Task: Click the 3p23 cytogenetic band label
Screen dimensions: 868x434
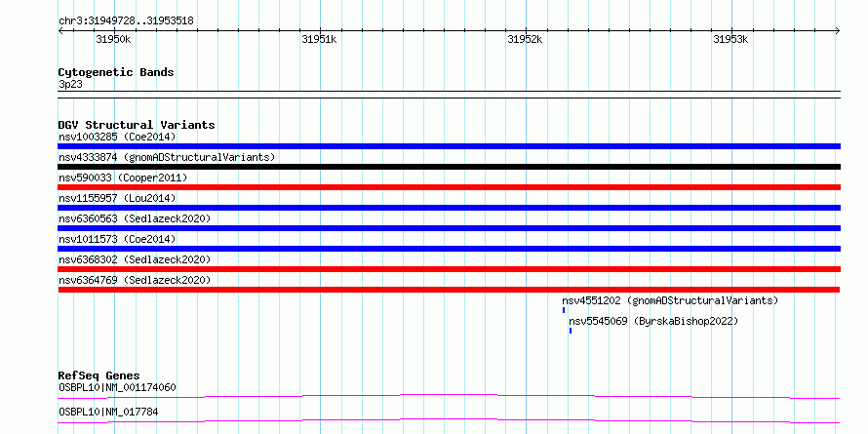Action: point(70,85)
